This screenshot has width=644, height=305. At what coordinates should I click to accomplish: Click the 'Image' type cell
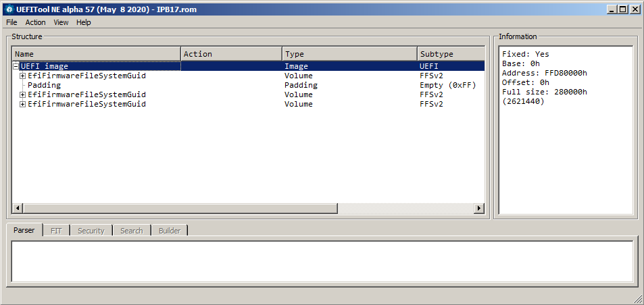pyautogui.click(x=296, y=66)
